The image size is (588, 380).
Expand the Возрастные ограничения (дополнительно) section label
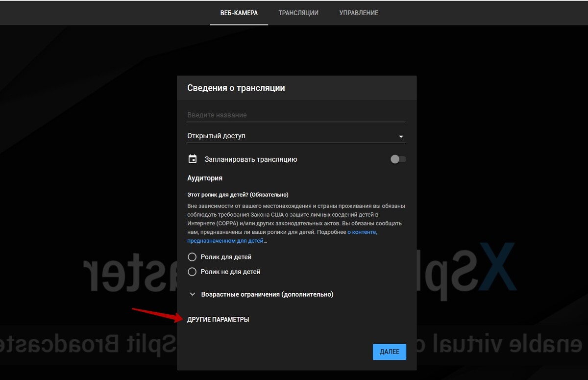[267, 294]
